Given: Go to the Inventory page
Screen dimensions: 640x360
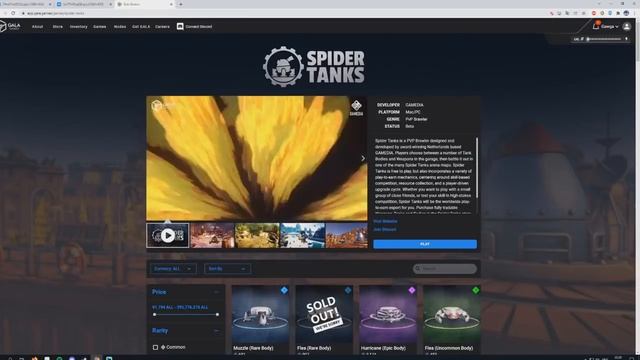Looking at the screenshot, I should pos(78,27).
